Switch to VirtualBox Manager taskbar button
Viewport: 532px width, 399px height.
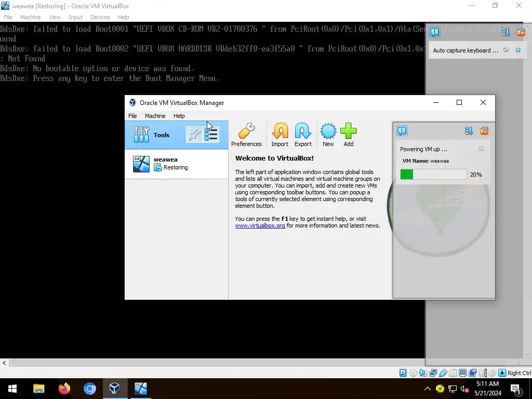pyautogui.click(x=115, y=389)
